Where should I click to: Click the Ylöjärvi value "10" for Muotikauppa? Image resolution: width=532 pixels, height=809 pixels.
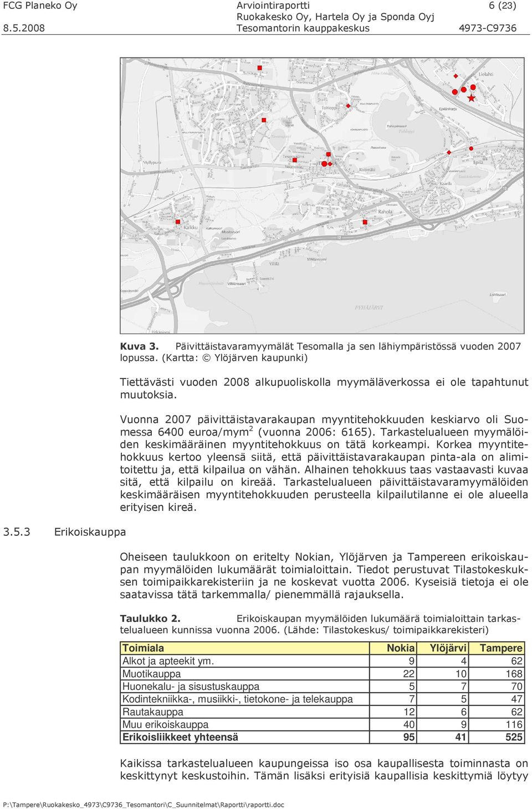click(x=461, y=674)
